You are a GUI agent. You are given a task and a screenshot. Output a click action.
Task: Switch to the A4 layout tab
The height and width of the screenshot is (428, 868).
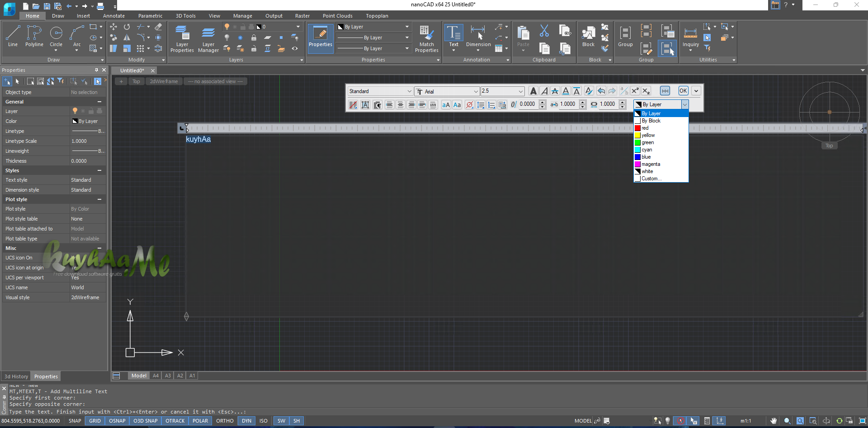[x=156, y=376]
